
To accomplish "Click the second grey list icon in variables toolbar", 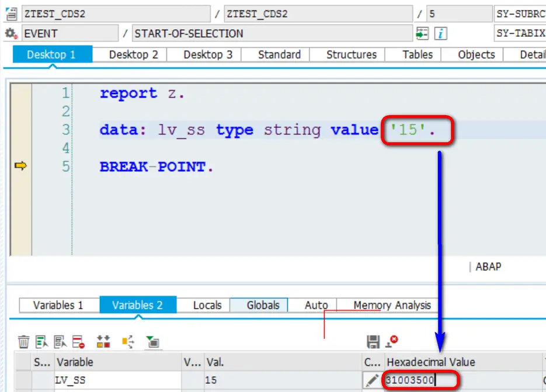I will (x=60, y=342).
